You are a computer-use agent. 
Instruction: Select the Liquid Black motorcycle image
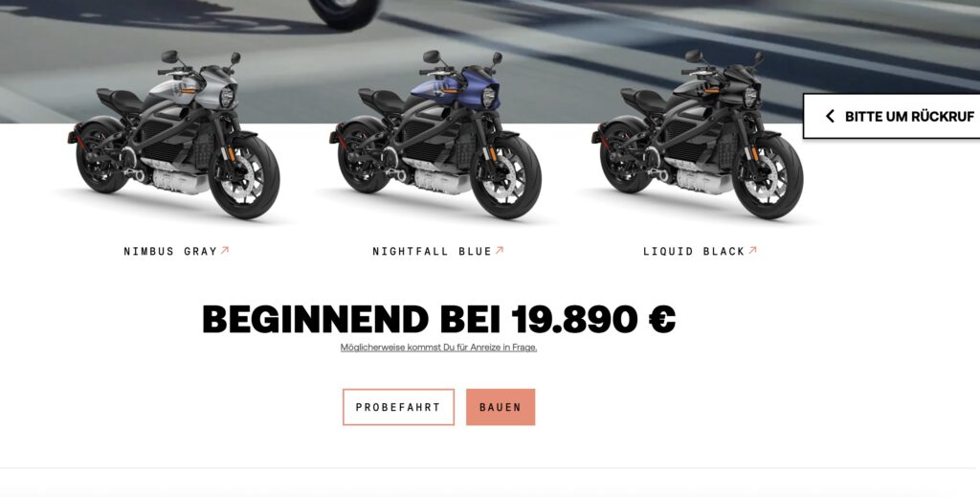[x=698, y=134]
